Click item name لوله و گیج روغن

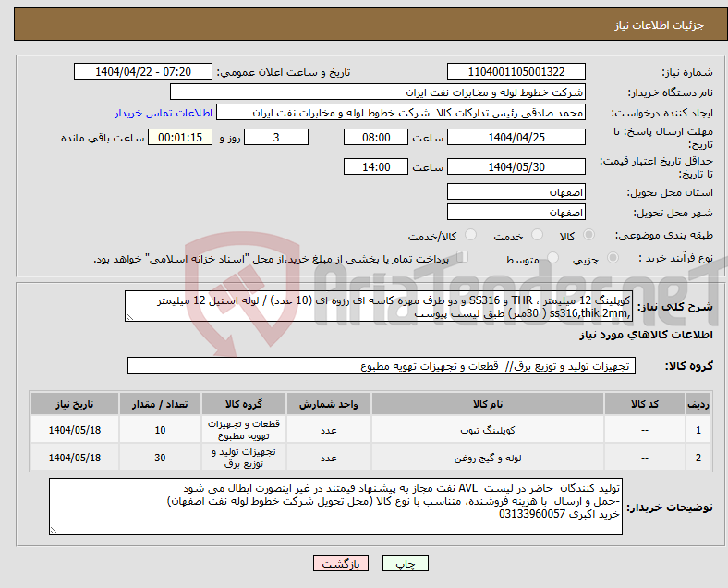coord(488,458)
